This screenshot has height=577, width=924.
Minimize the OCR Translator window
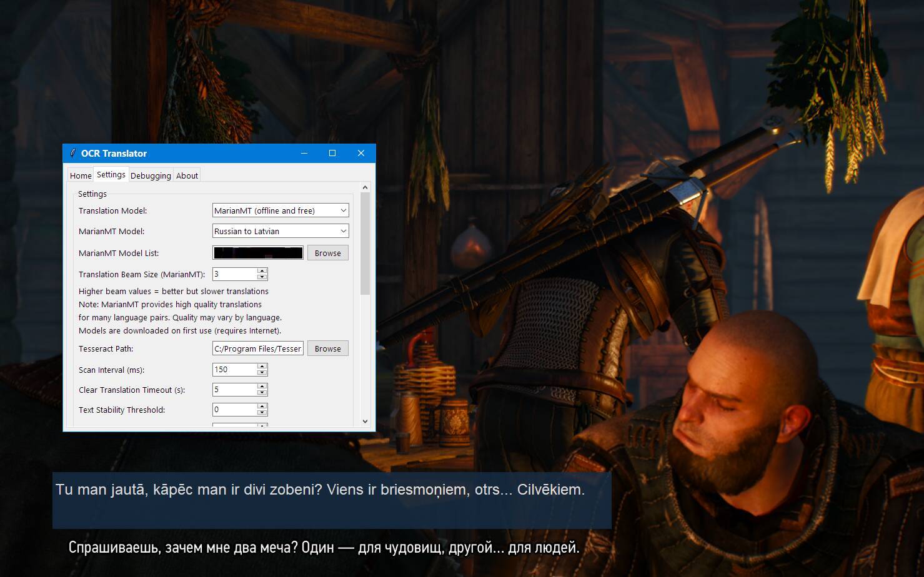304,153
